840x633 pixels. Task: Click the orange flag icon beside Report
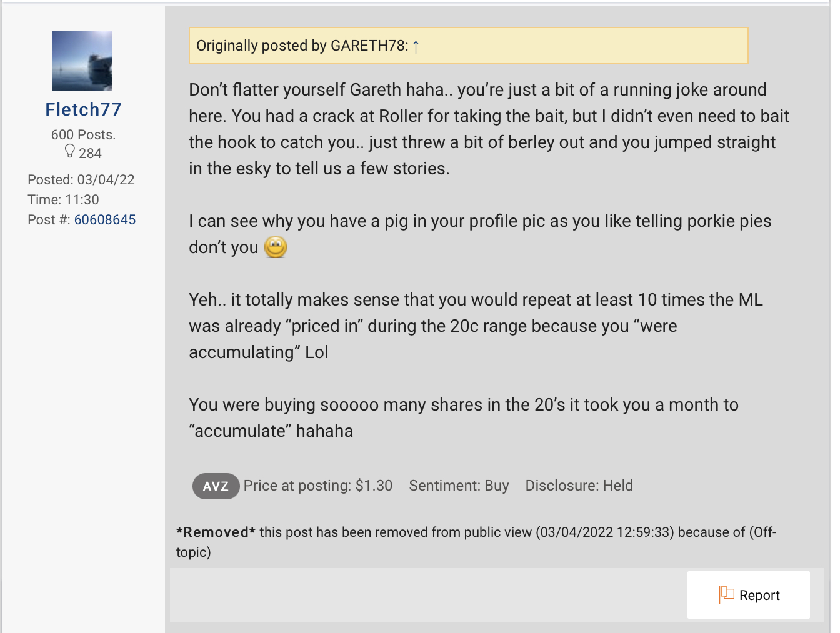point(726,594)
